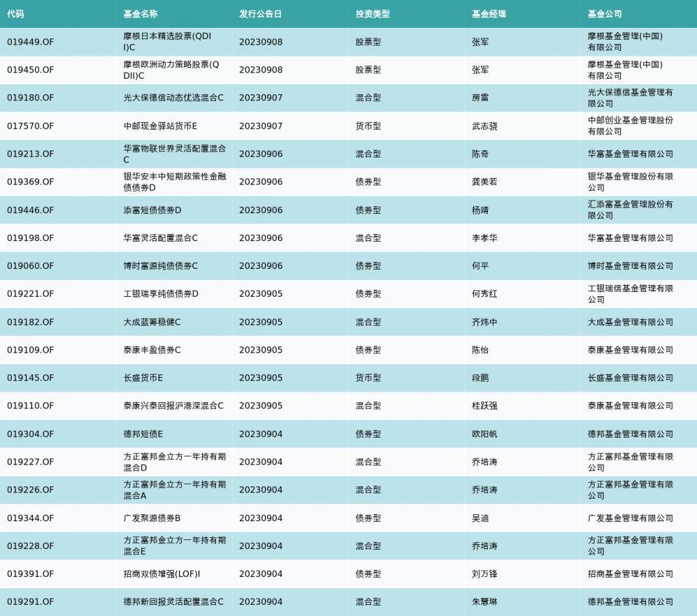Click manager name 房雷
The height and width of the screenshot is (616, 697).
coord(480,98)
